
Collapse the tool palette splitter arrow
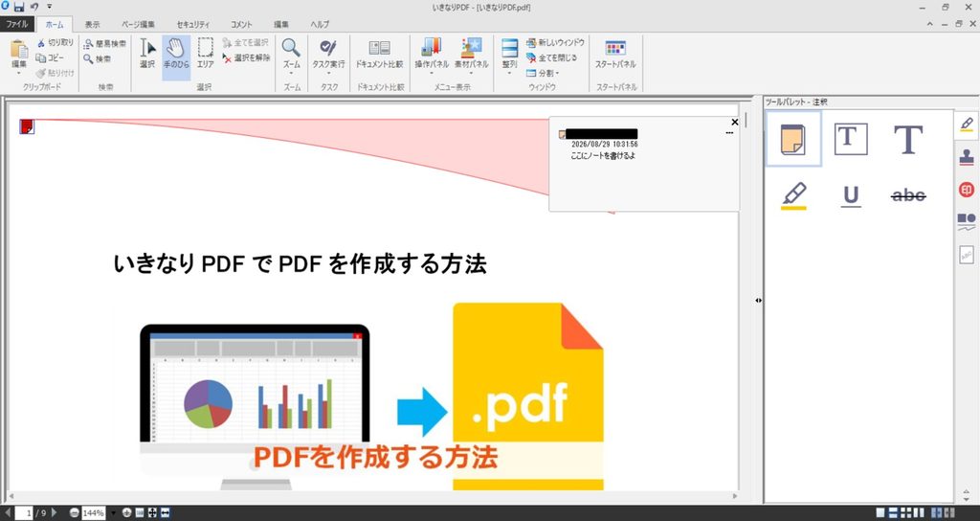tap(758, 300)
